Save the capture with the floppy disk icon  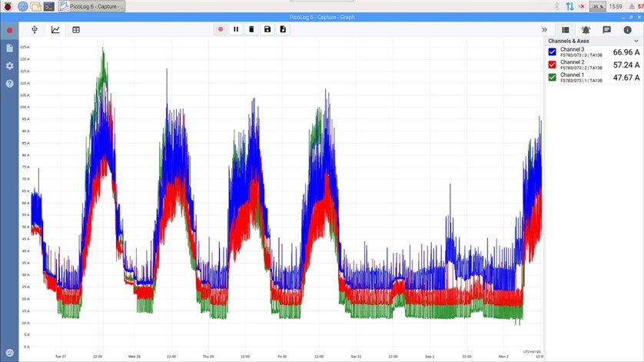pos(267,30)
